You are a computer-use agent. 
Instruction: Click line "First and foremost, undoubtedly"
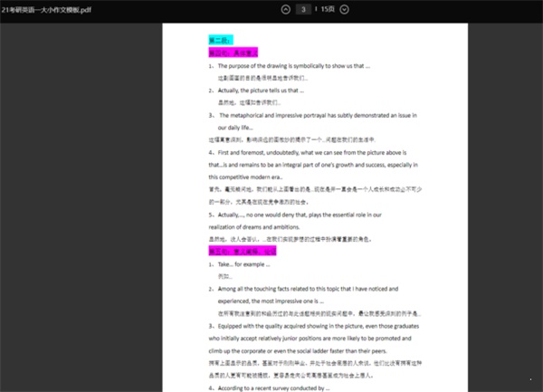click(312, 153)
